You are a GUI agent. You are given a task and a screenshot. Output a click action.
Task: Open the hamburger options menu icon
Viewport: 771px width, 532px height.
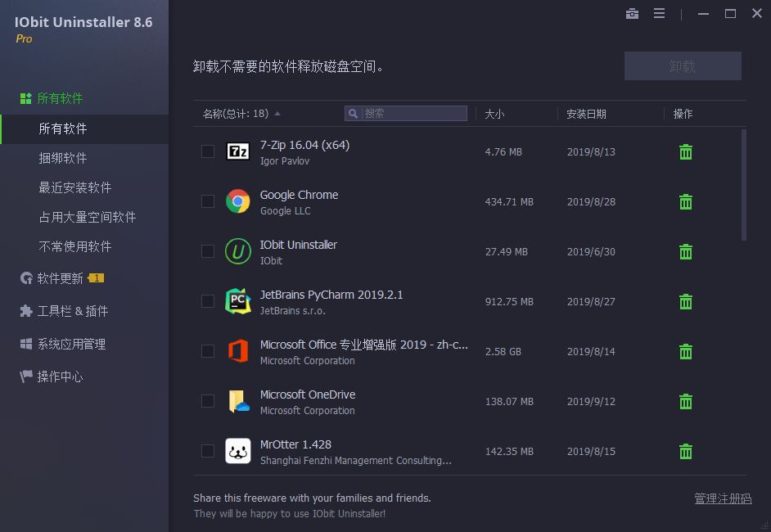tap(659, 14)
